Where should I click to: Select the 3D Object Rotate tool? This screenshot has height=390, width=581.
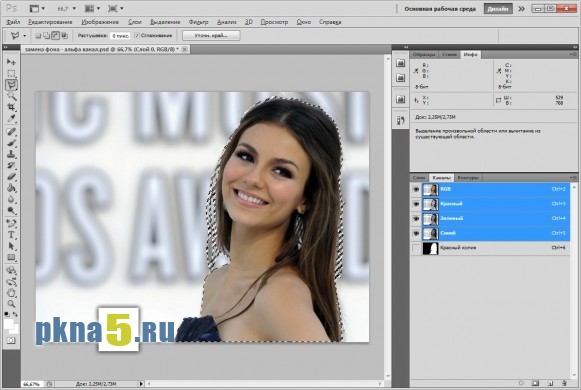11,270
